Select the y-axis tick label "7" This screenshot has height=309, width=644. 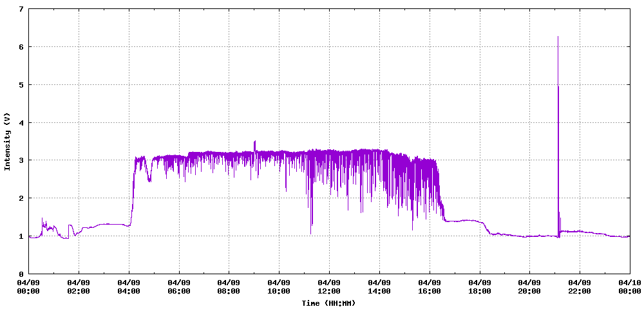tap(21, 8)
